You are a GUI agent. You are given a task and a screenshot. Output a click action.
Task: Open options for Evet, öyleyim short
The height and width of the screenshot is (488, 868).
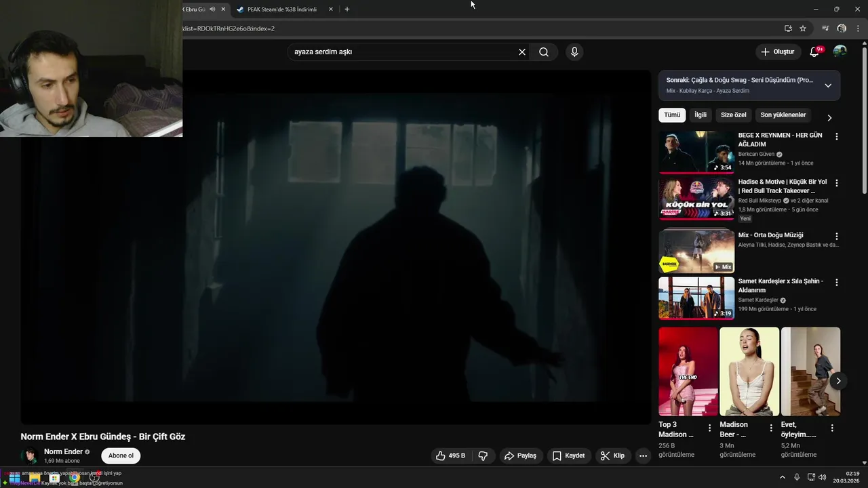pyautogui.click(x=831, y=428)
